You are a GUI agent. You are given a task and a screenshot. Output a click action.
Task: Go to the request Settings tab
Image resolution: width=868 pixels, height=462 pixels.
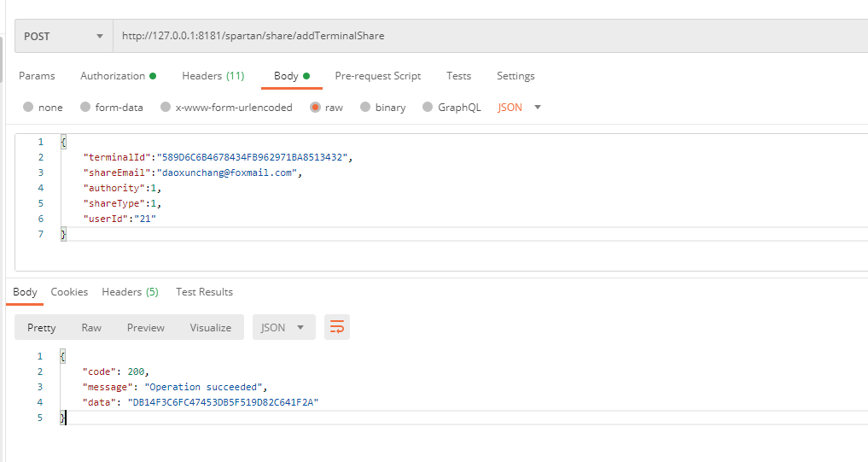[516, 76]
